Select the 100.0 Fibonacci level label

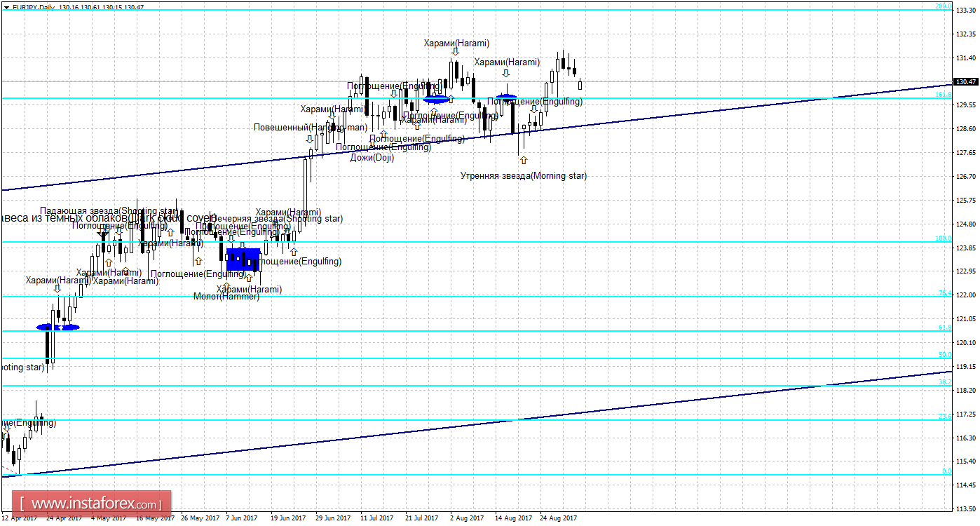[x=943, y=238]
